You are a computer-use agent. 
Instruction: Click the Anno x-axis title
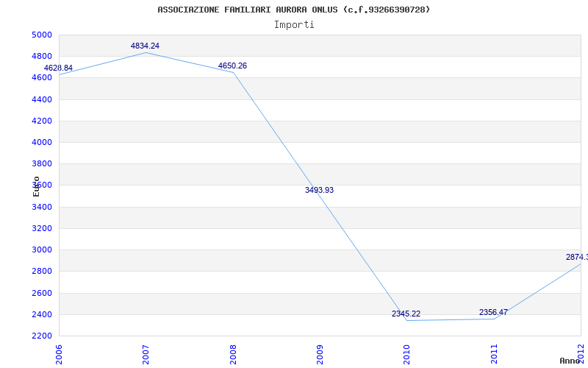coord(570,361)
